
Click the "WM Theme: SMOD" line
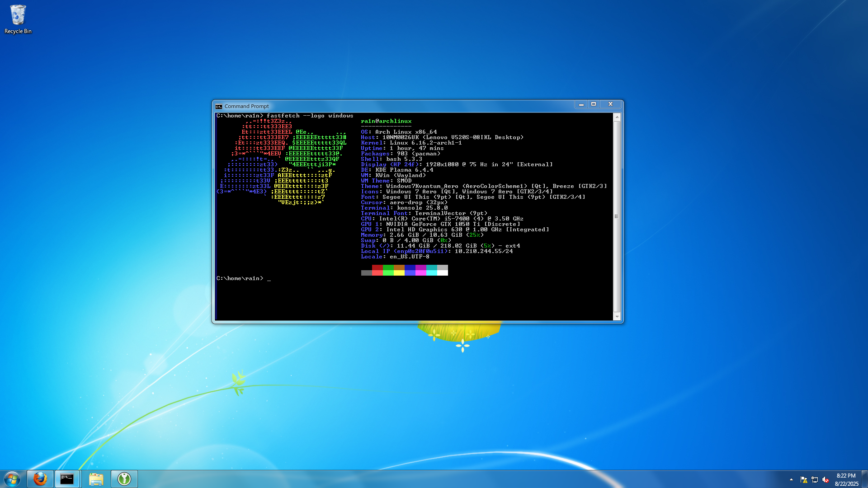386,181
